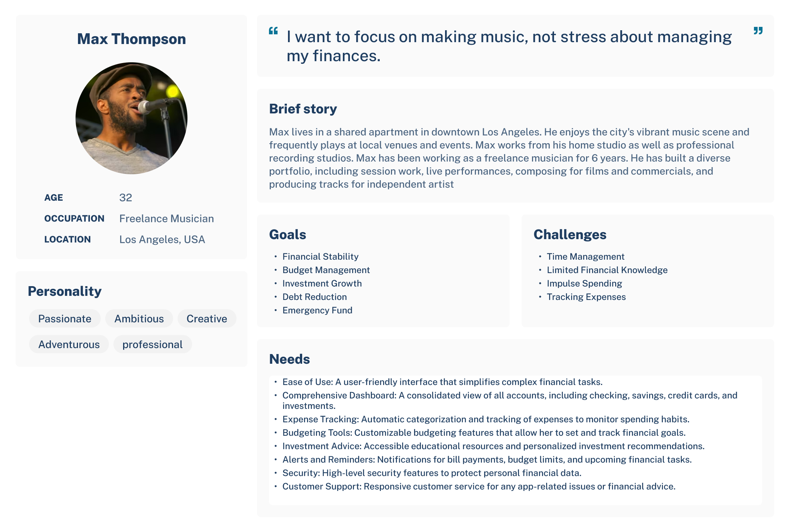Click the Challenges section heading
This screenshot has width=789, height=532.
pyautogui.click(x=570, y=235)
